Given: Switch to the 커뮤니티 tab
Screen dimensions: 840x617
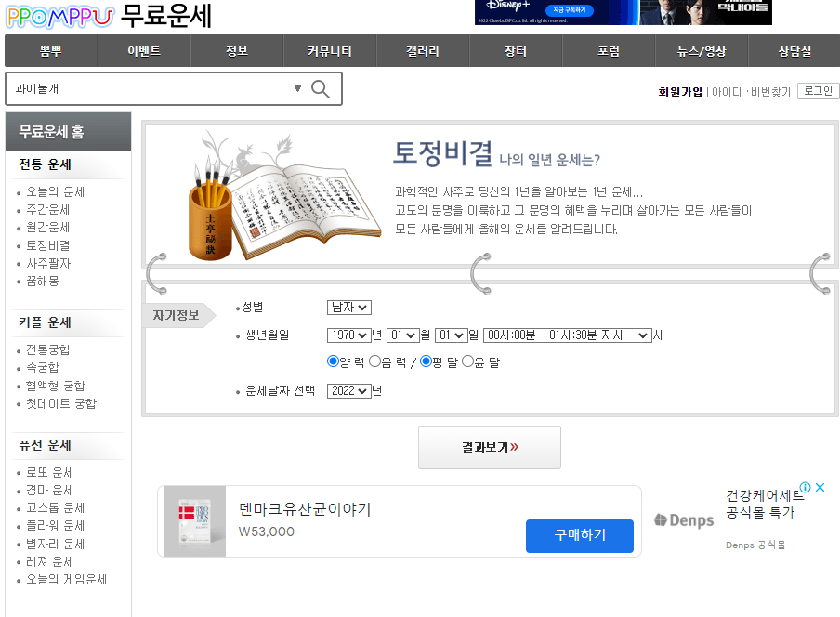Looking at the screenshot, I should click(329, 51).
